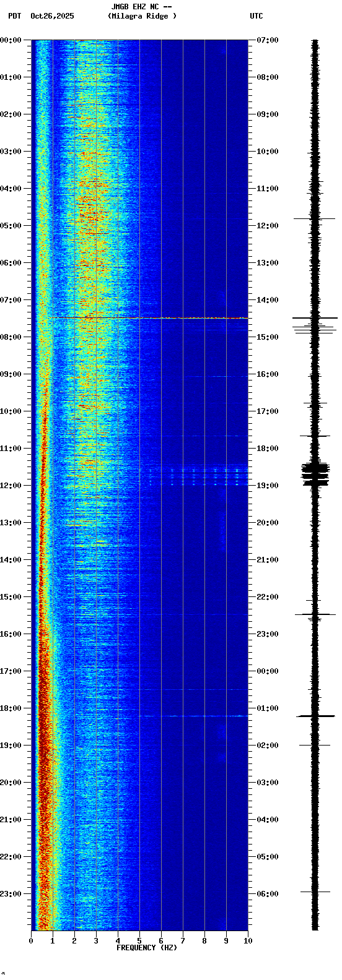Click the PDT '01:00' time label
Viewport: 342px width, 980px height.
click(x=11, y=77)
